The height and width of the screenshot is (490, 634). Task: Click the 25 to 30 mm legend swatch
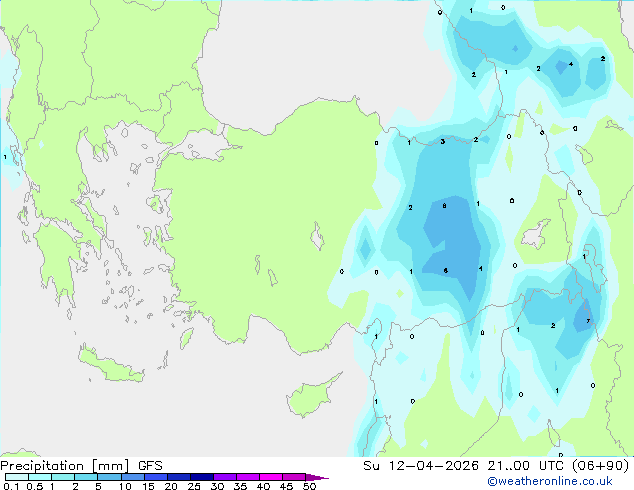tap(202, 477)
